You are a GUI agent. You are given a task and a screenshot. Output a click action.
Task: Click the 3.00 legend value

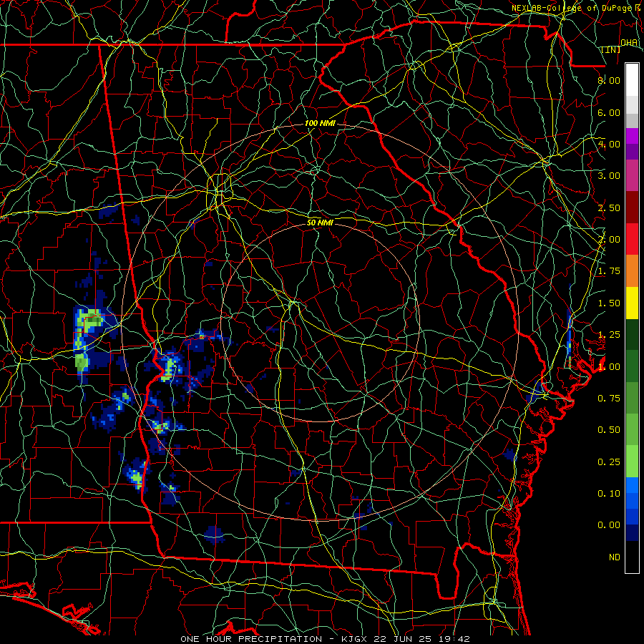pos(609,176)
